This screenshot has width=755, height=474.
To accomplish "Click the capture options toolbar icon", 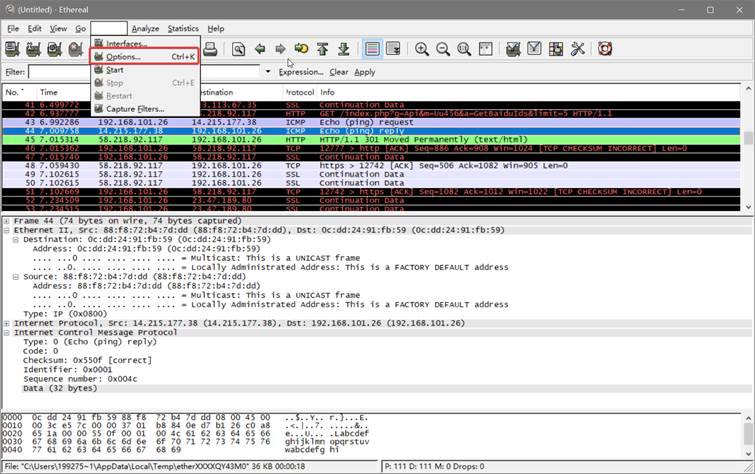I will click(x=33, y=49).
